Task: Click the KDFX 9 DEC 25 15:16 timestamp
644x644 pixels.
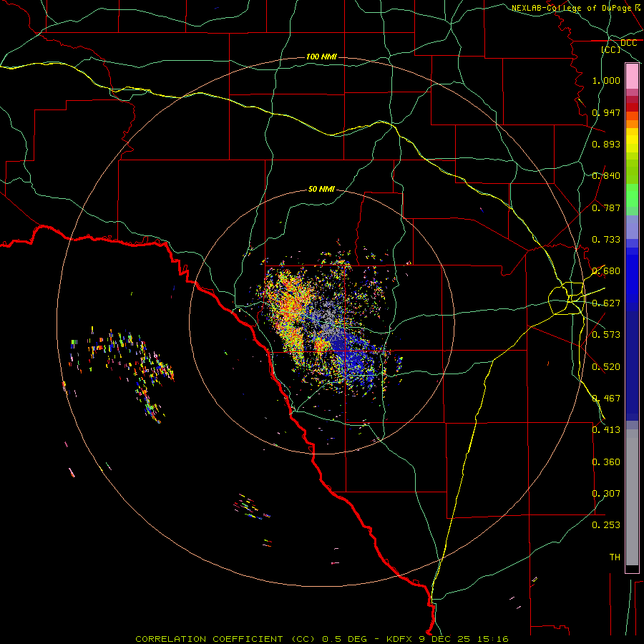Action: tap(447, 639)
